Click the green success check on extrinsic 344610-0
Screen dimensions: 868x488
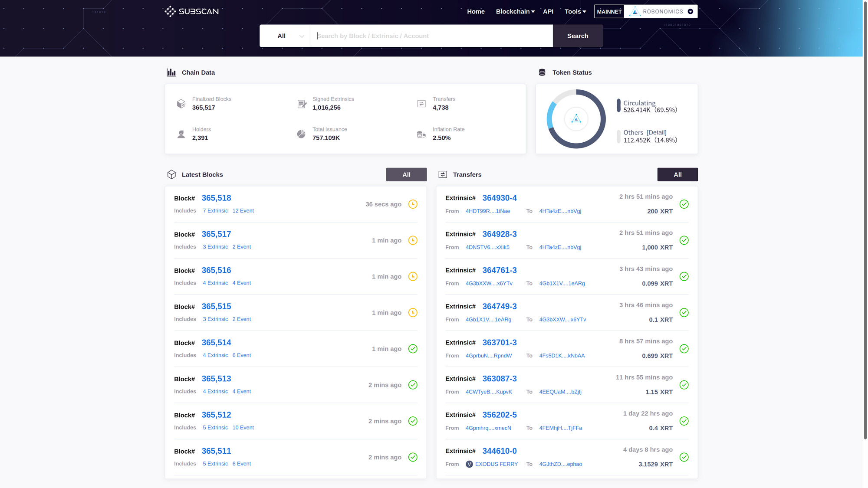pyautogui.click(x=684, y=457)
